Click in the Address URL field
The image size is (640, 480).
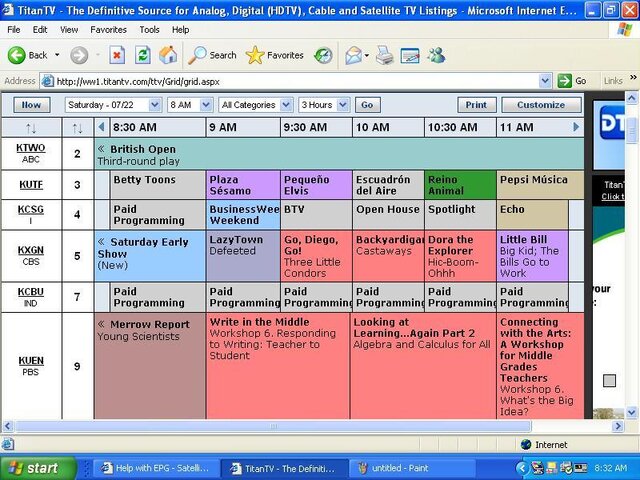[x=296, y=81]
